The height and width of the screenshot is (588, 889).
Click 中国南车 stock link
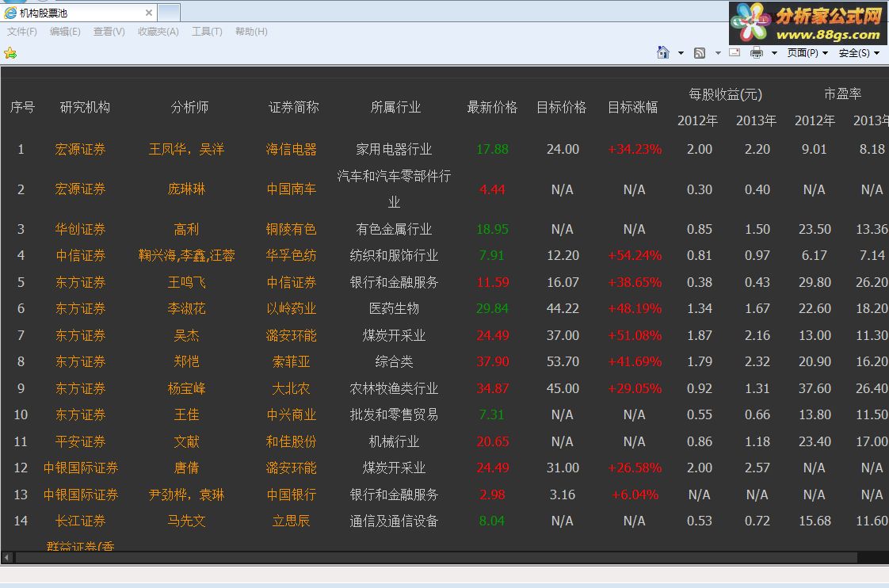pyautogui.click(x=292, y=189)
